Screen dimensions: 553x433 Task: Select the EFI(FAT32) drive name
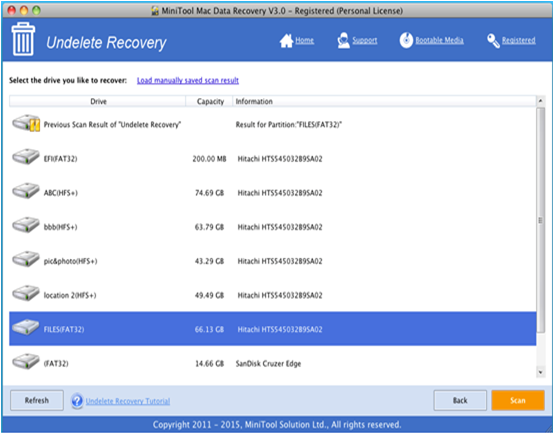tap(60, 159)
